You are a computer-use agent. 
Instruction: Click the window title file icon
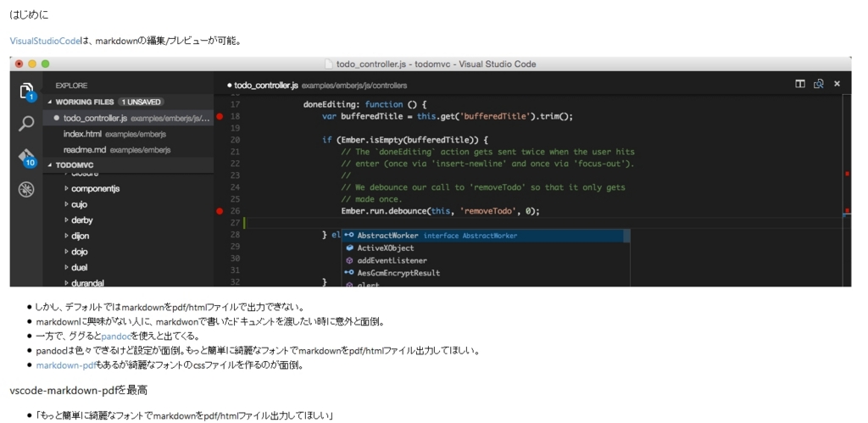pyautogui.click(x=329, y=64)
